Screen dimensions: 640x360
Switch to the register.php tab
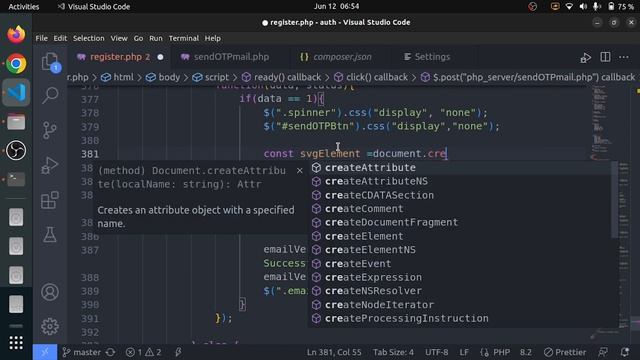point(120,57)
